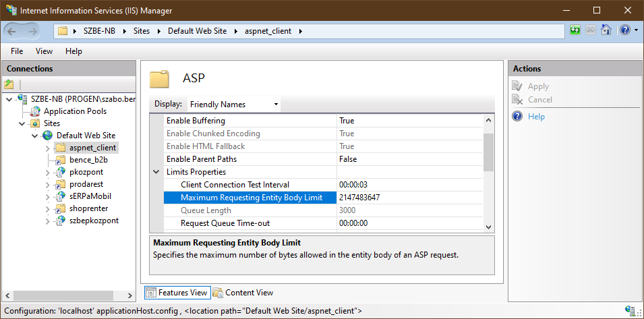Click the Back navigation arrow button
The image size is (644, 319).
[13, 31]
